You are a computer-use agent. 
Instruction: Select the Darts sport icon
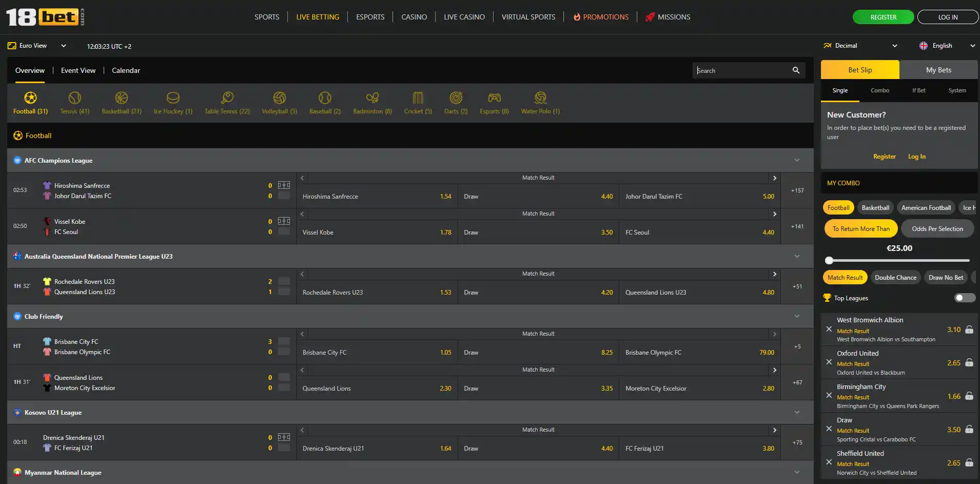tap(456, 103)
